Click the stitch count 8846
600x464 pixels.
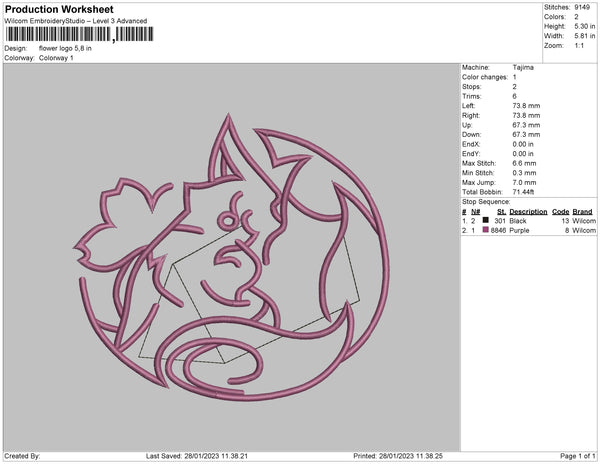498,230
